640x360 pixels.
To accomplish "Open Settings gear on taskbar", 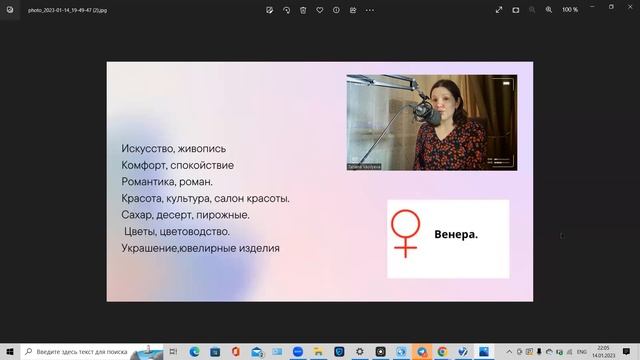I will click(x=360, y=351).
